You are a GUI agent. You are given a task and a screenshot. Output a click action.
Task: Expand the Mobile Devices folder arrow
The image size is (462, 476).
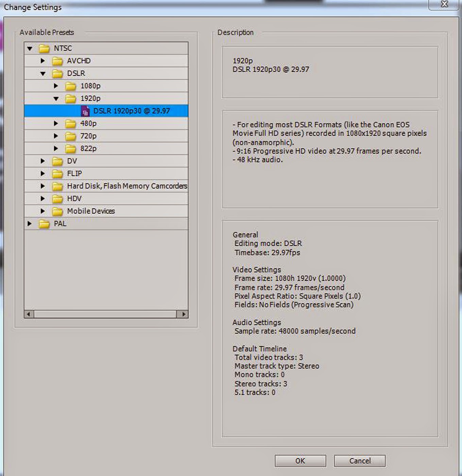(42, 211)
